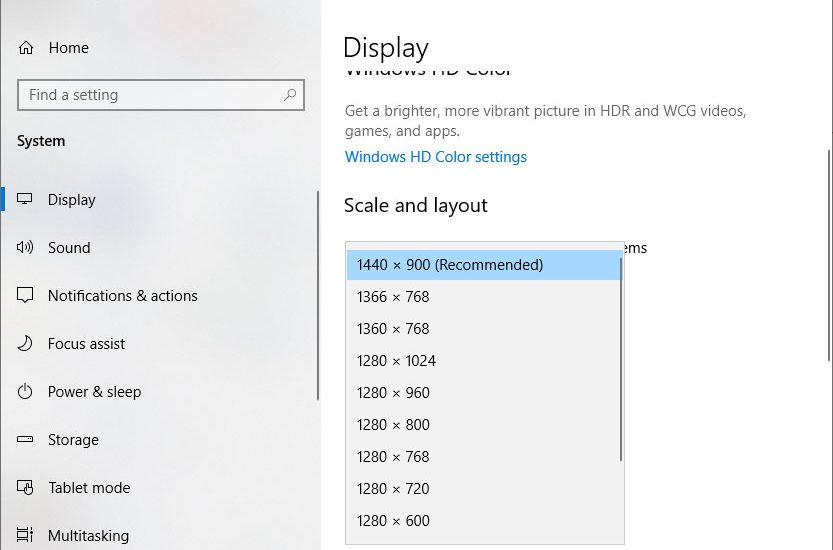Click the Home icon in sidebar
Viewport: 833px width, 550px height.
(26, 48)
